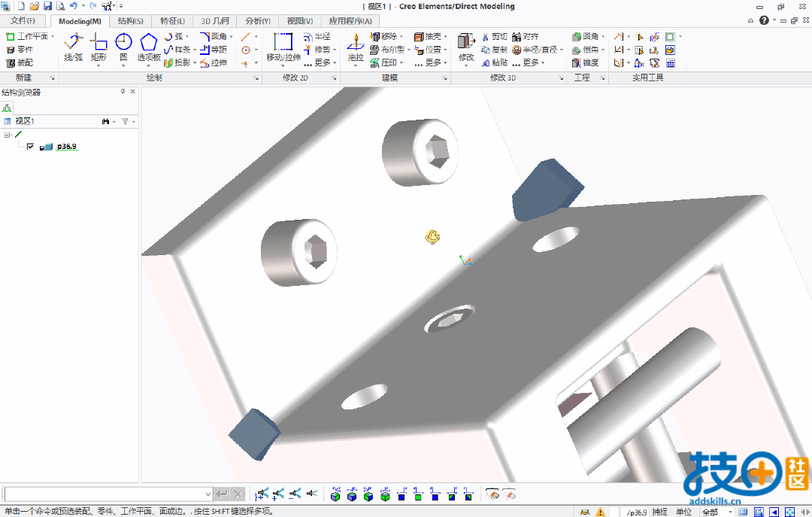Click the 剪切 cut tool
The height and width of the screenshot is (517, 812).
click(x=494, y=36)
